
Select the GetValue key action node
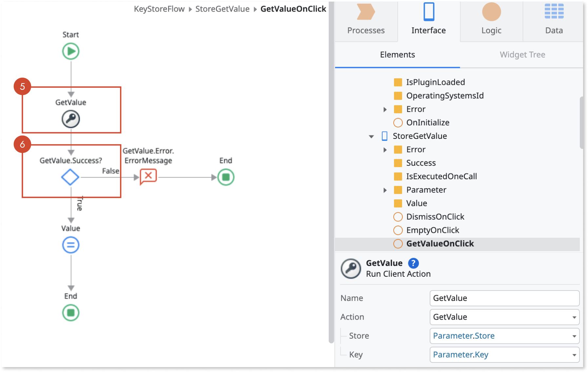[70, 119]
